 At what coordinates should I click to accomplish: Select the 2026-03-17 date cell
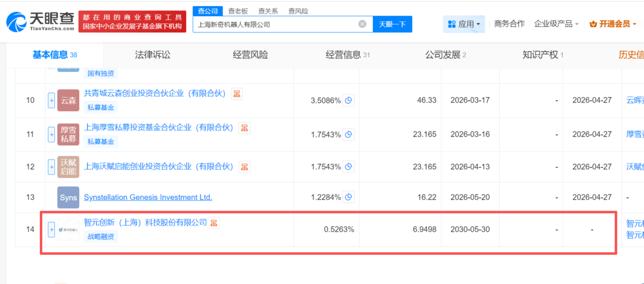click(470, 101)
